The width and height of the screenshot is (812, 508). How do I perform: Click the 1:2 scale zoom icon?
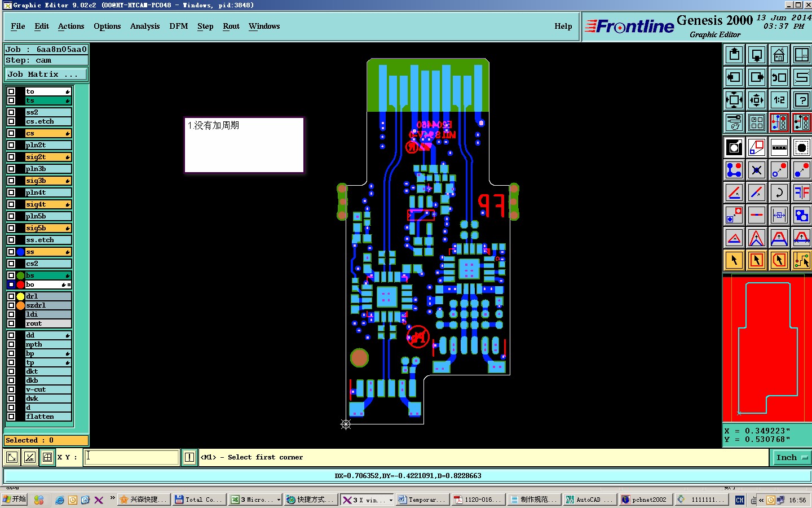(779, 100)
